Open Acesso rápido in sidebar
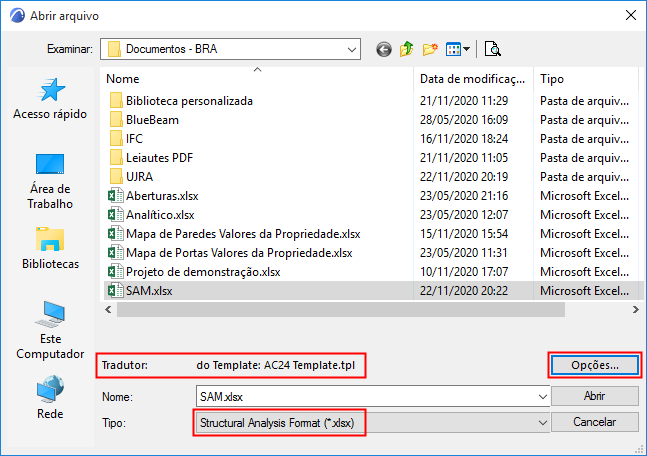The height and width of the screenshot is (456, 647). coord(50,99)
